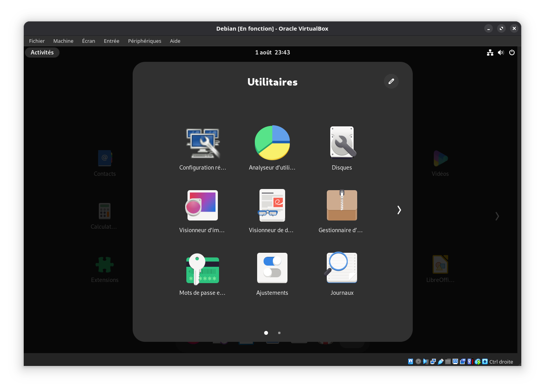Open the Fichier menu

tap(37, 41)
